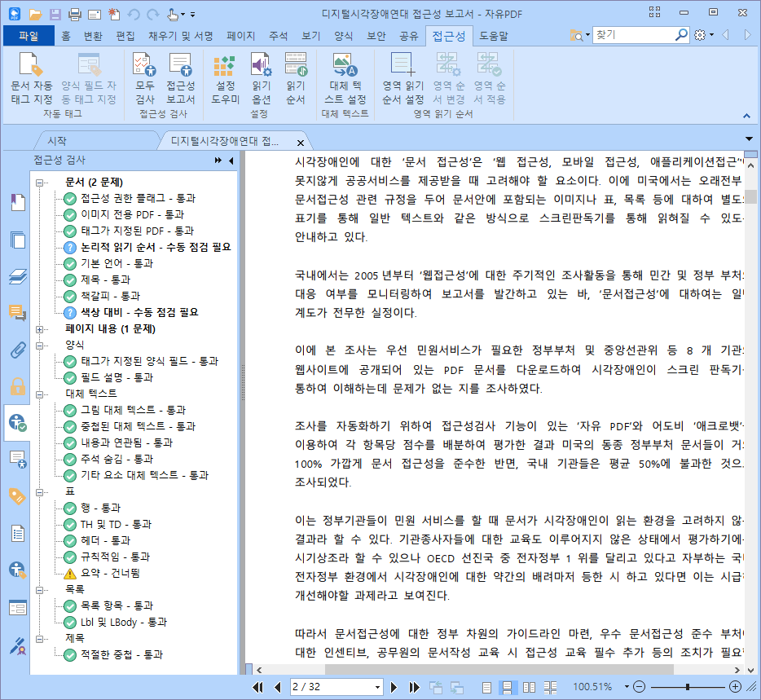Open the security lock panel

pos(17,386)
